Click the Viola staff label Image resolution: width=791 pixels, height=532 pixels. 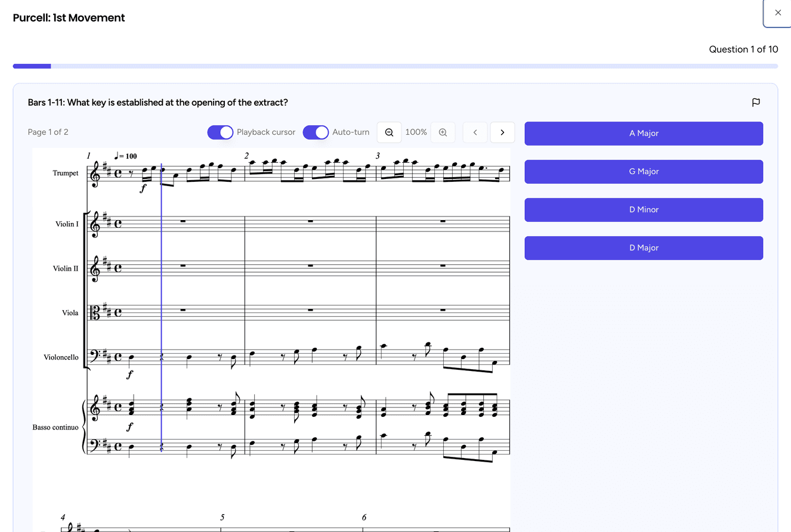pyautogui.click(x=70, y=313)
